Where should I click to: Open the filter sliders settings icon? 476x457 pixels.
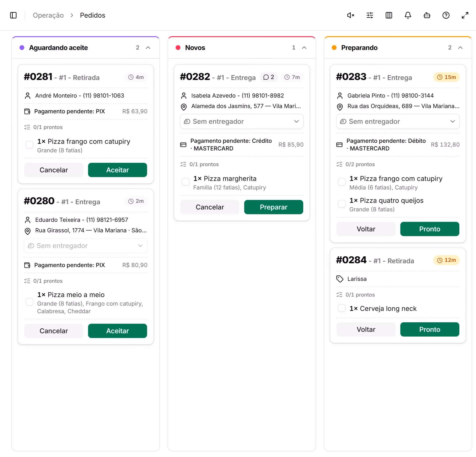tap(370, 15)
